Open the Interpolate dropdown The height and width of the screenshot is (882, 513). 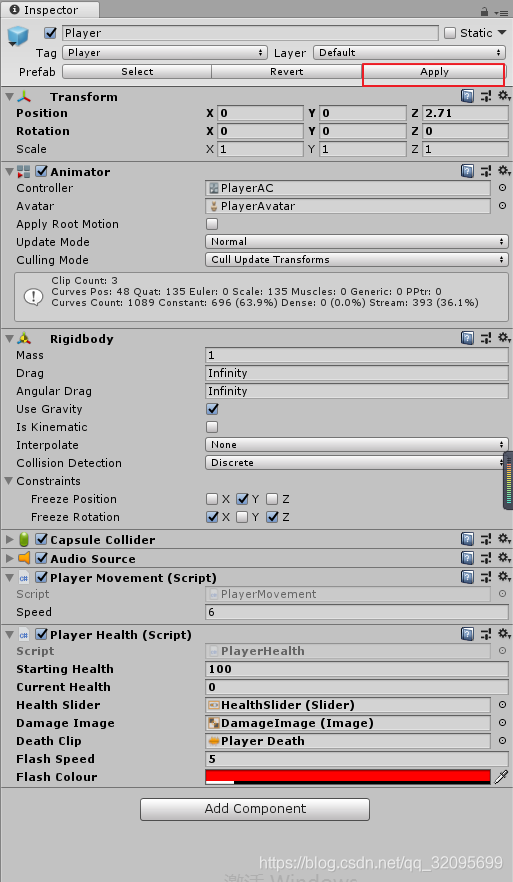357,444
